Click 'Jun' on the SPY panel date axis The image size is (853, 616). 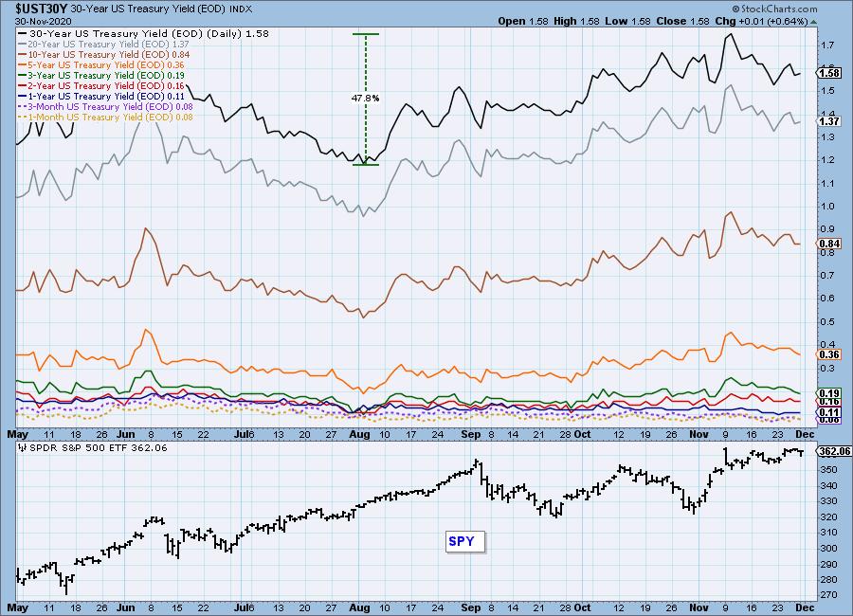tap(126, 607)
